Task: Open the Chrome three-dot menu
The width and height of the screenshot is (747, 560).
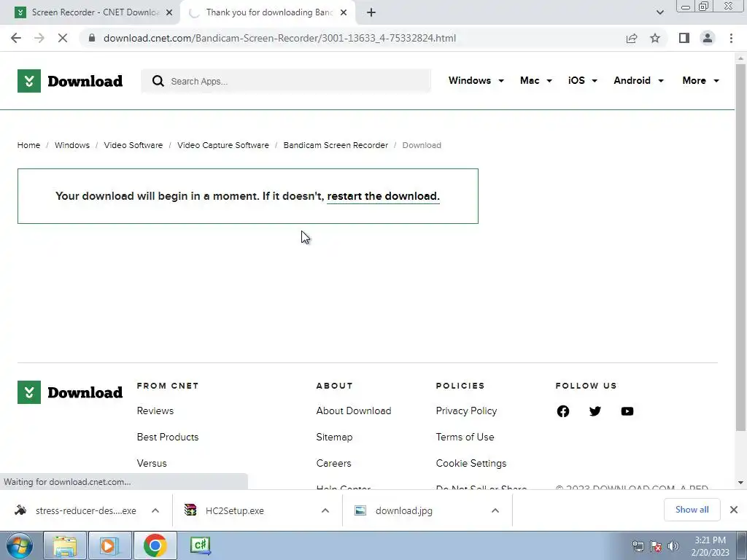Action: pos(731,38)
